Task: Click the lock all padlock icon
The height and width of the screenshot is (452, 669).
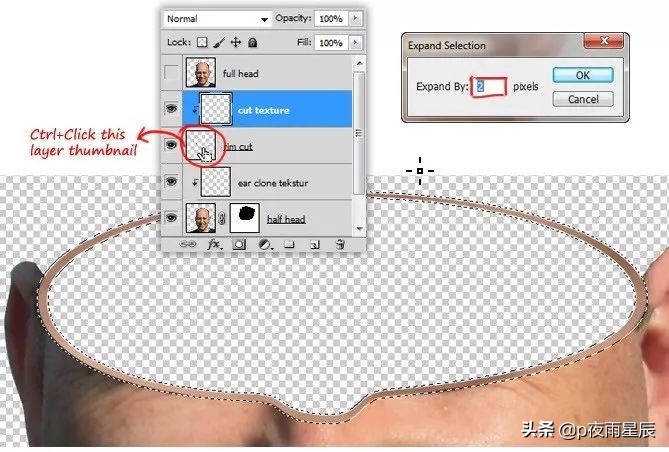Action: pos(253,42)
